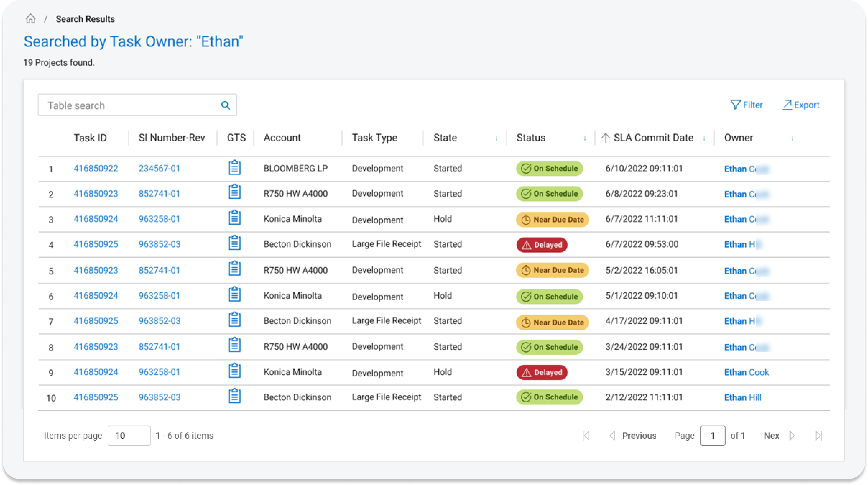868x485 pixels.
Task: Toggle sort arrow on SLA Commit Date
Action: coord(606,138)
